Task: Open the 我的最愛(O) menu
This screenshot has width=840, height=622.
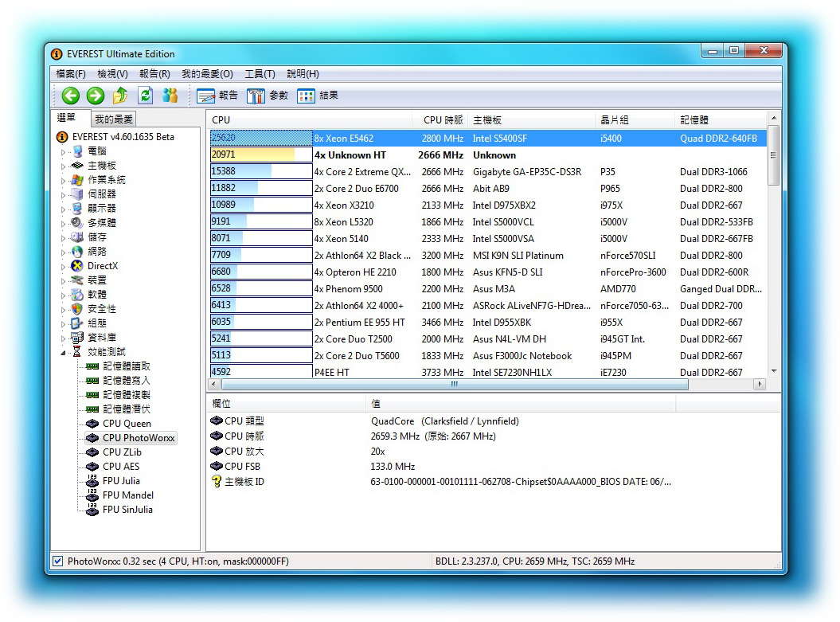Action: click(207, 74)
